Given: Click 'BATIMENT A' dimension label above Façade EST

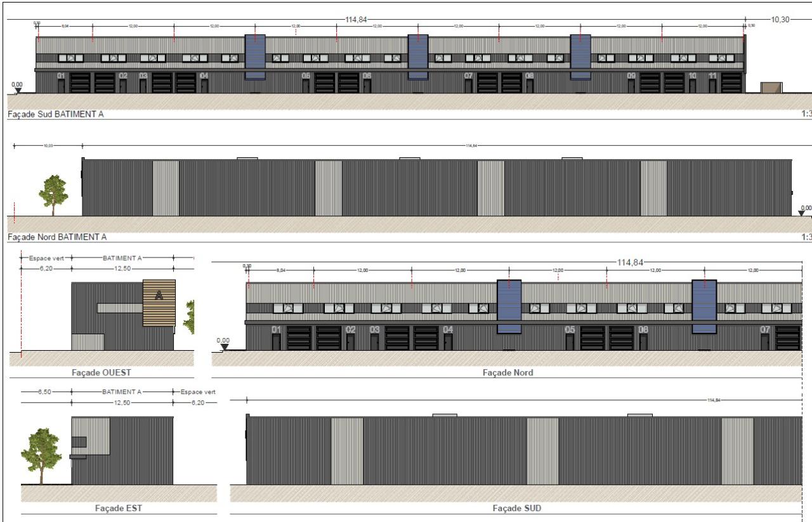Looking at the screenshot, I should (121, 392).
